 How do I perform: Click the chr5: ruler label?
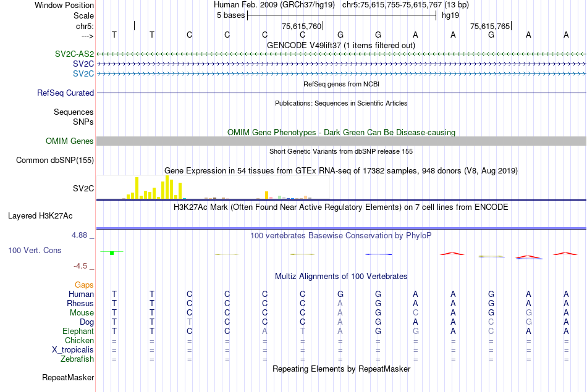click(85, 26)
